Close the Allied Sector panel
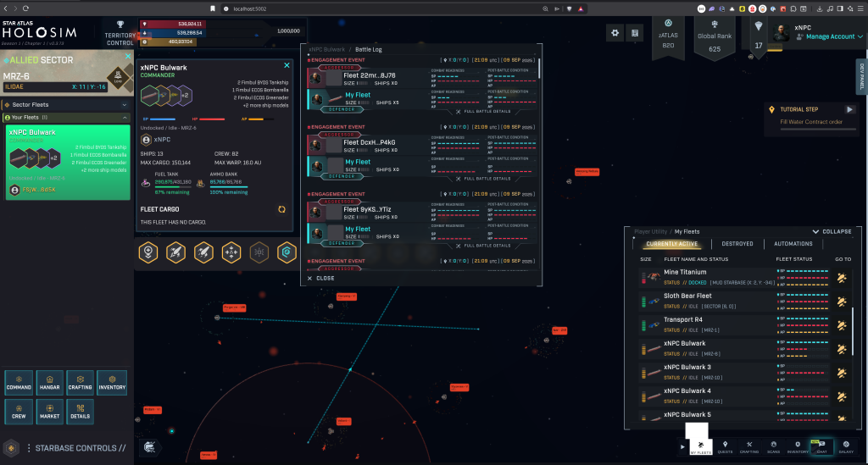 [x=128, y=57]
